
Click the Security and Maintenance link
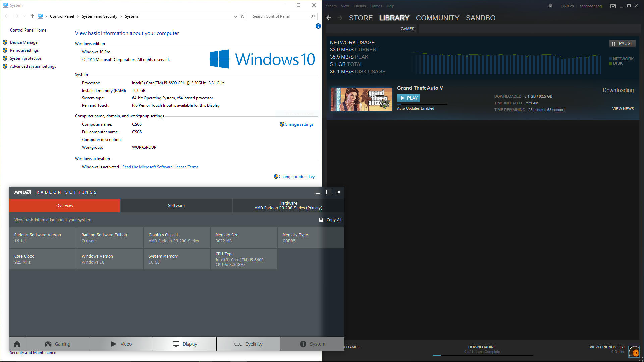[33, 353]
